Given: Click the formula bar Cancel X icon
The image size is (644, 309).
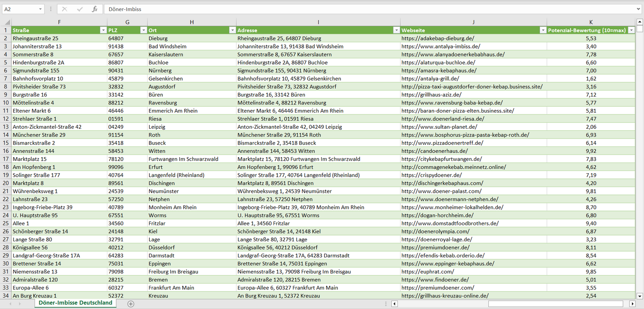Looking at the screenshot, I should 65,9.
